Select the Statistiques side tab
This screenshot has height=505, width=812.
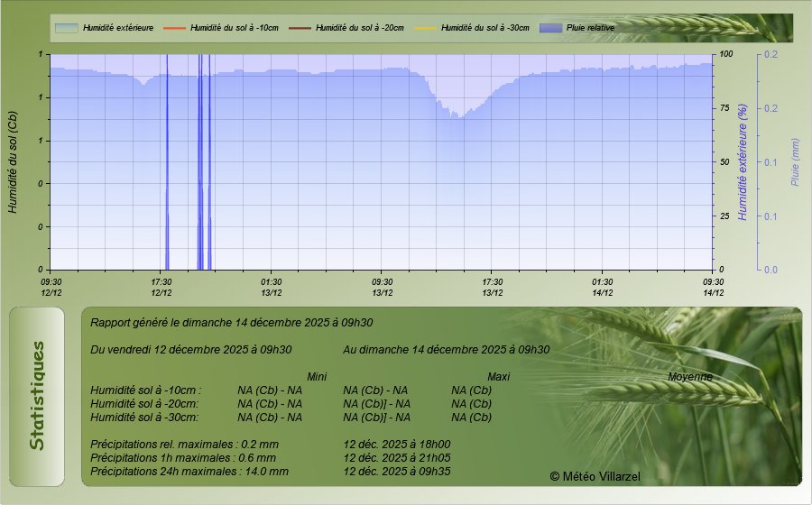[37, 396]
